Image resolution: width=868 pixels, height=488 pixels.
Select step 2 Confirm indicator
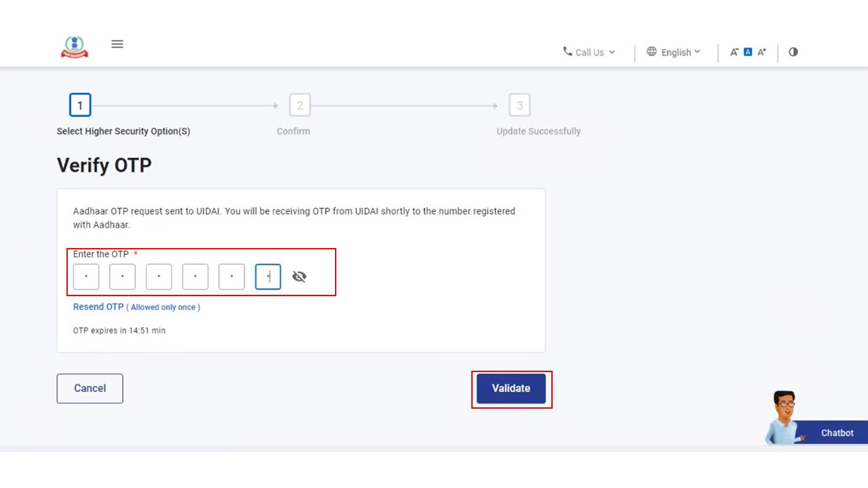click(x=300, y=106)
